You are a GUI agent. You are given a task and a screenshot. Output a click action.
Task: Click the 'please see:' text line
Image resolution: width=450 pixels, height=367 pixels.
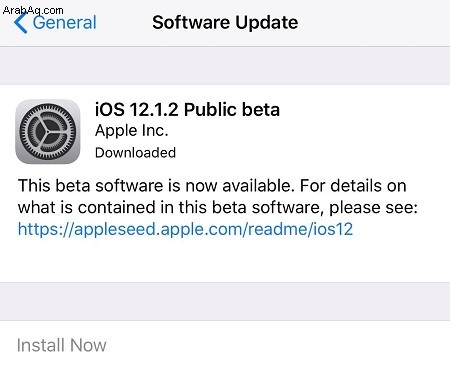coord(373,208)
